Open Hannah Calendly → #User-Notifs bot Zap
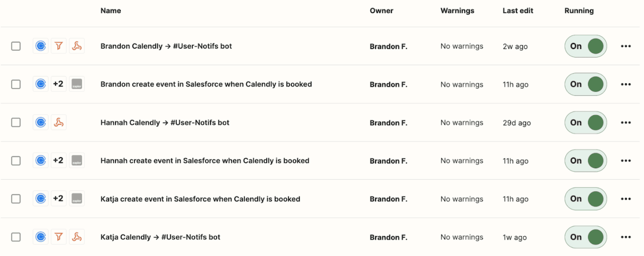Image resolution: width=644 pixels, height=256 pixels. click(x=165, y=122)
